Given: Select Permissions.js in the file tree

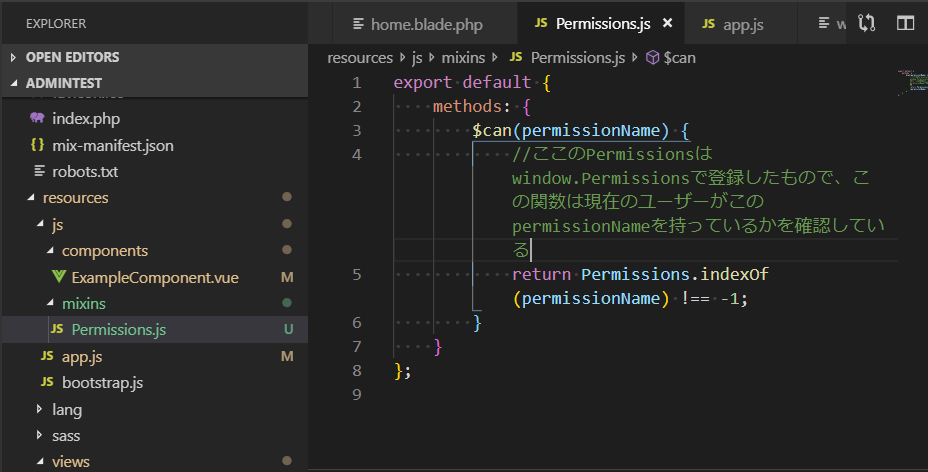Looking at the screenshot, I should point(118,329).
